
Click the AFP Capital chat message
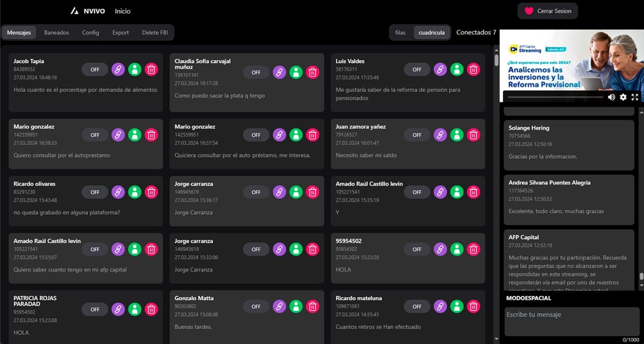(569, 260)
